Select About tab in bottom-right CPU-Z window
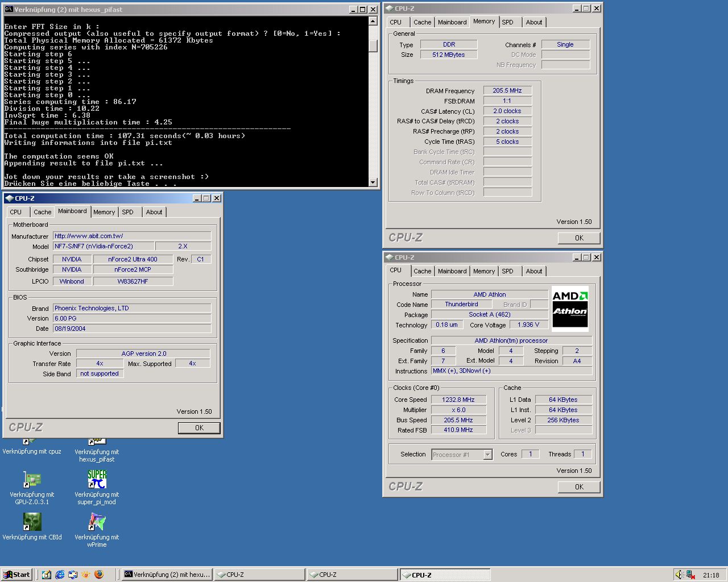This screenshot has width=728, height=582. pos(534,271)
